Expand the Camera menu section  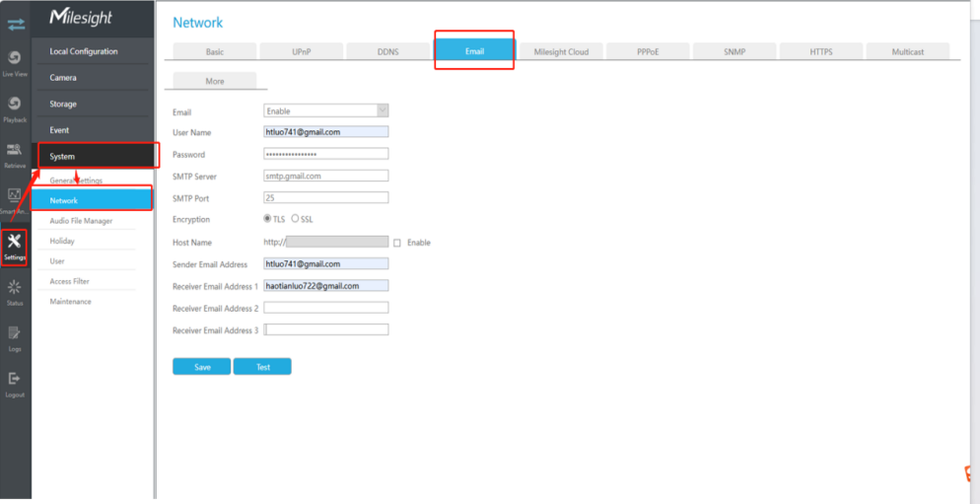tap(93, 78)
